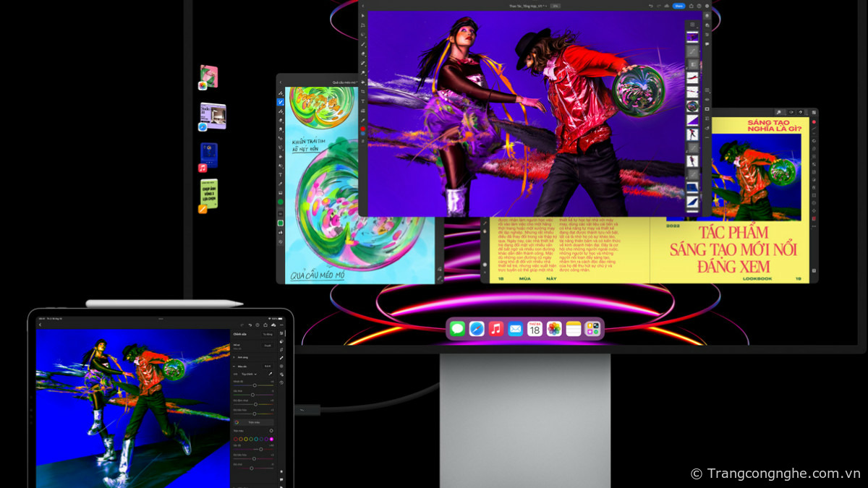
Task: Select the Move tool in Photoshop toolbar
Action: pos(363,14)
